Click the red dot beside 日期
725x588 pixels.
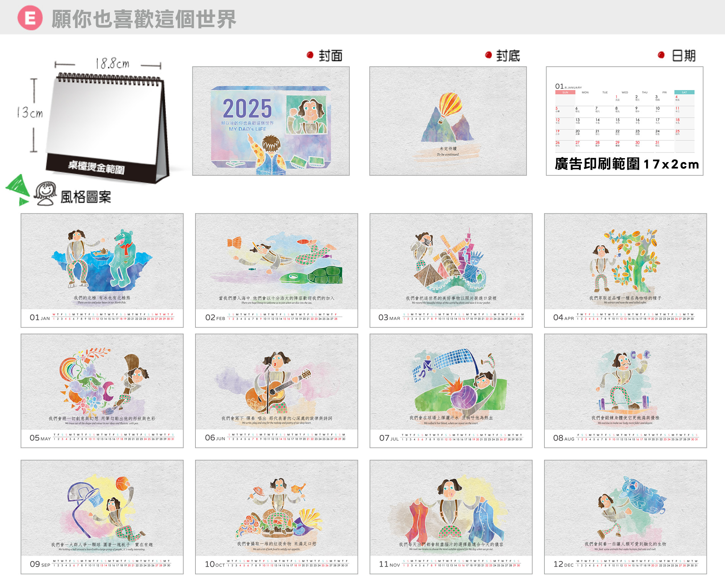pos(661,55)
